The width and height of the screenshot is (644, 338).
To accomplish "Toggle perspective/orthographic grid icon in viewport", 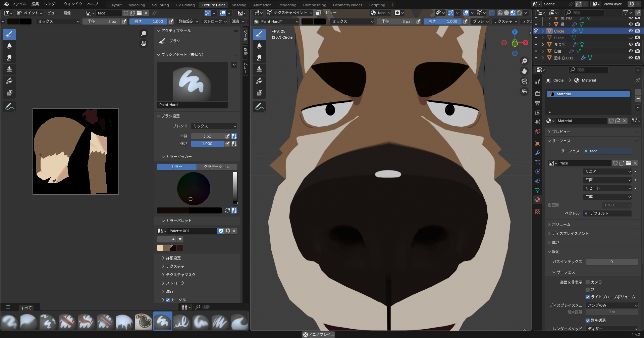I will pyautogui.click(x=524, y=91).
